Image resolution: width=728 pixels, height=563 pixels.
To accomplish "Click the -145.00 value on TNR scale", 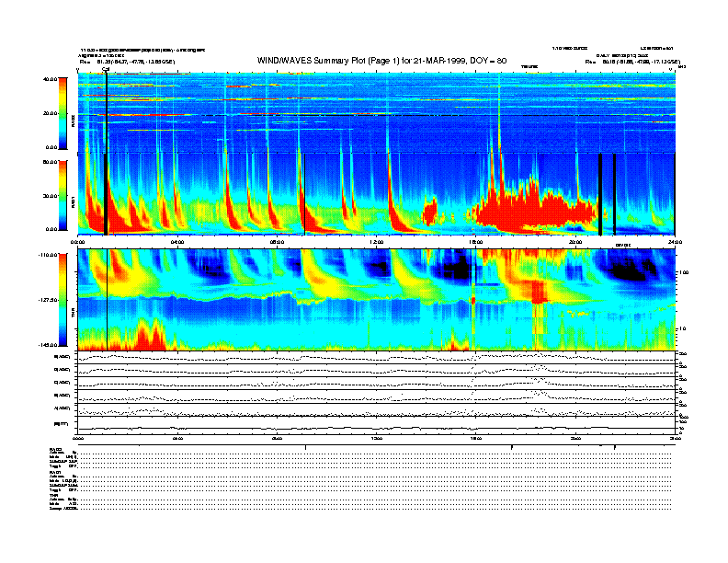I will 48,345.
